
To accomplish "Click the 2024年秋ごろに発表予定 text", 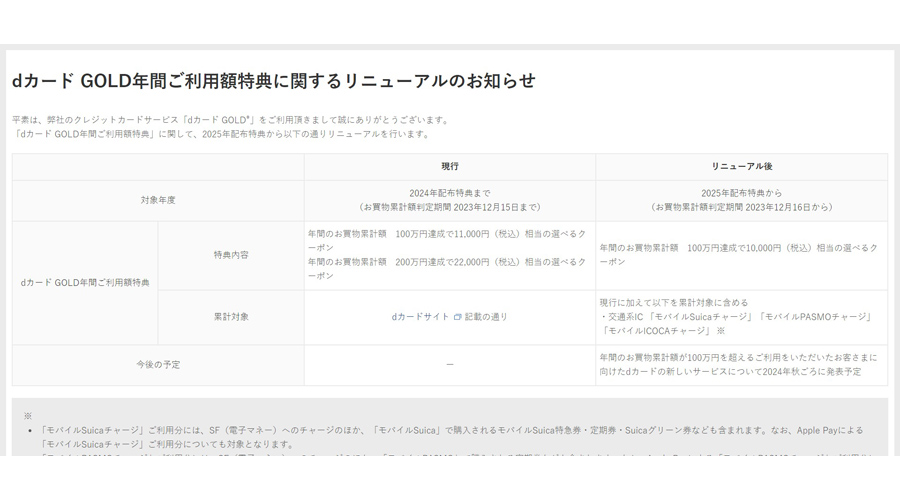I will coord(812,371).
